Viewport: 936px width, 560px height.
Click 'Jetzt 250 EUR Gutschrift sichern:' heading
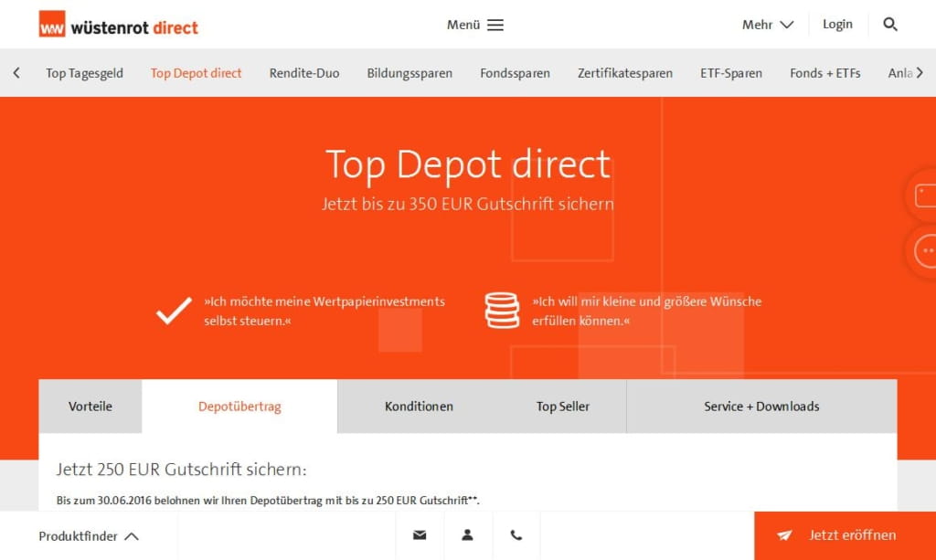(182, 470)
